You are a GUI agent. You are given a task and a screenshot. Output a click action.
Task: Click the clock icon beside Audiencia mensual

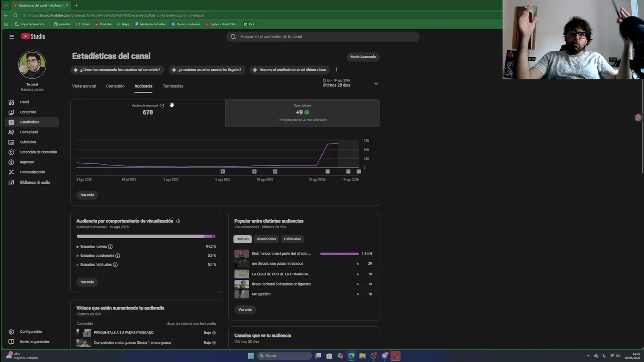pyautogui.click(x=162, y=105)
